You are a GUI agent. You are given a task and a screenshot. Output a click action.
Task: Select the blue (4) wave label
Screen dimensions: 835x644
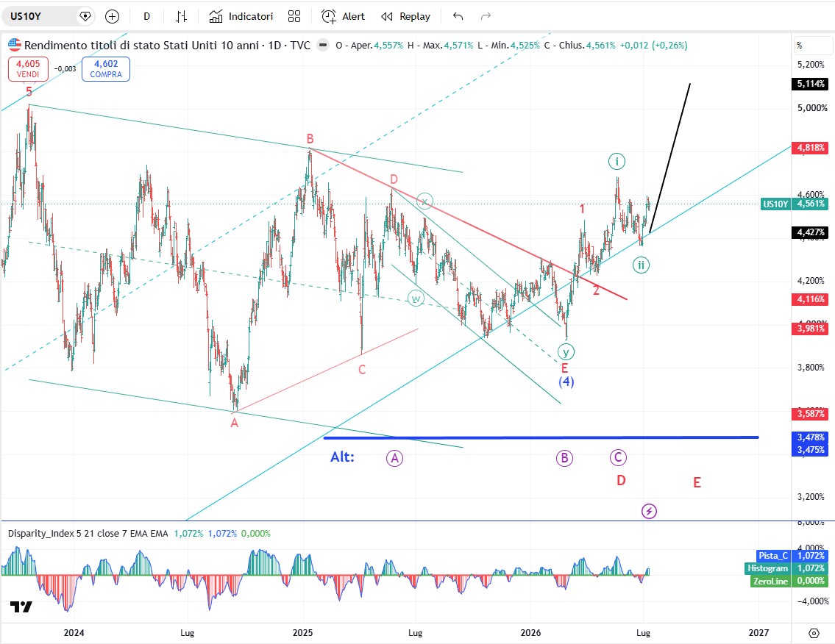566,382
